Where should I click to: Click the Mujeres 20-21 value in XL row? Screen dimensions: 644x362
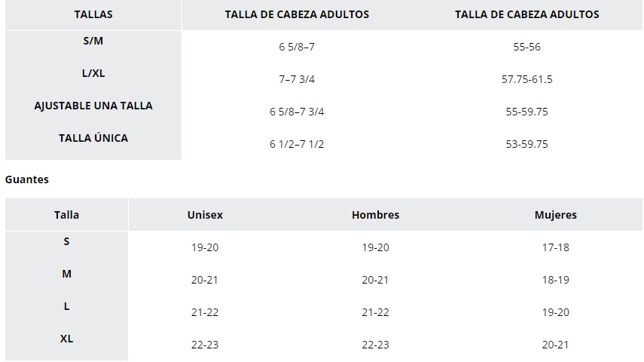[x=556, y=345]
